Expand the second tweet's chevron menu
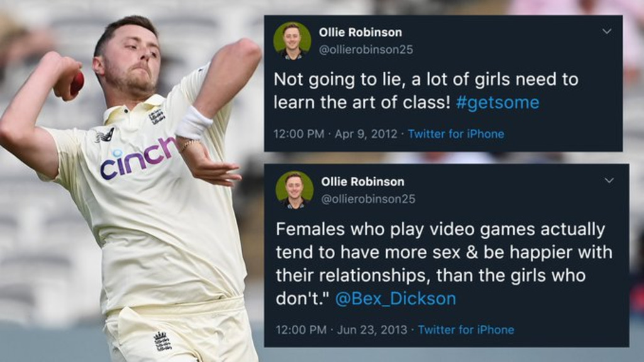 click(609, 180)
